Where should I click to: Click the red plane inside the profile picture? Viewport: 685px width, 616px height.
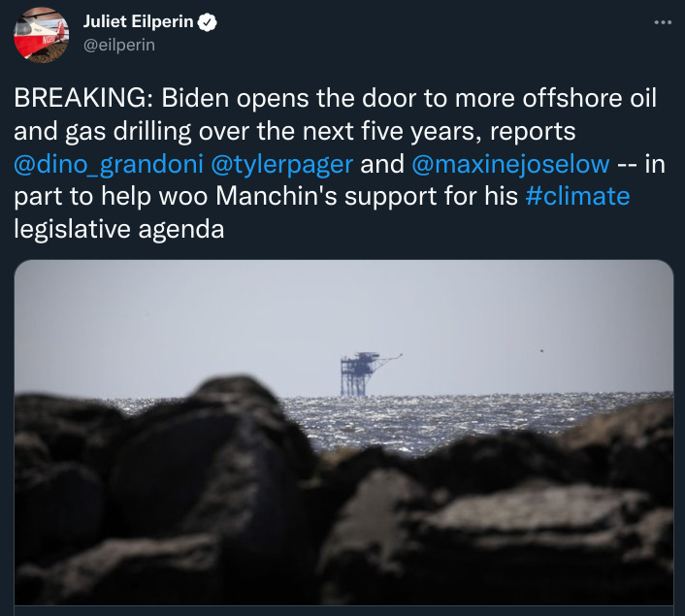pos(41,34)
